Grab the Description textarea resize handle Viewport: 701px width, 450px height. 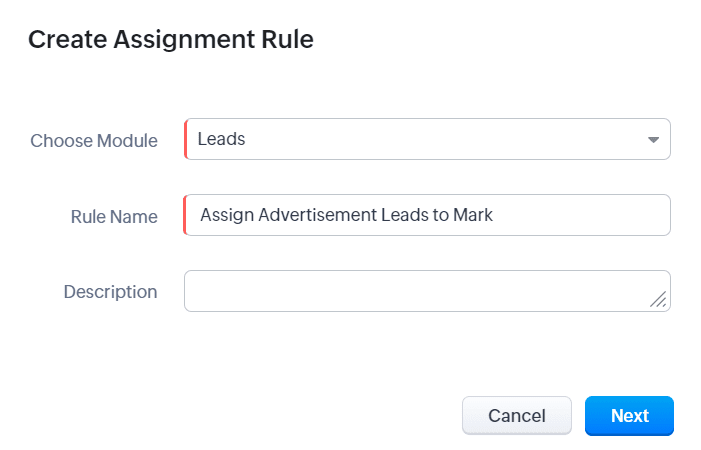tap(658, 299)
